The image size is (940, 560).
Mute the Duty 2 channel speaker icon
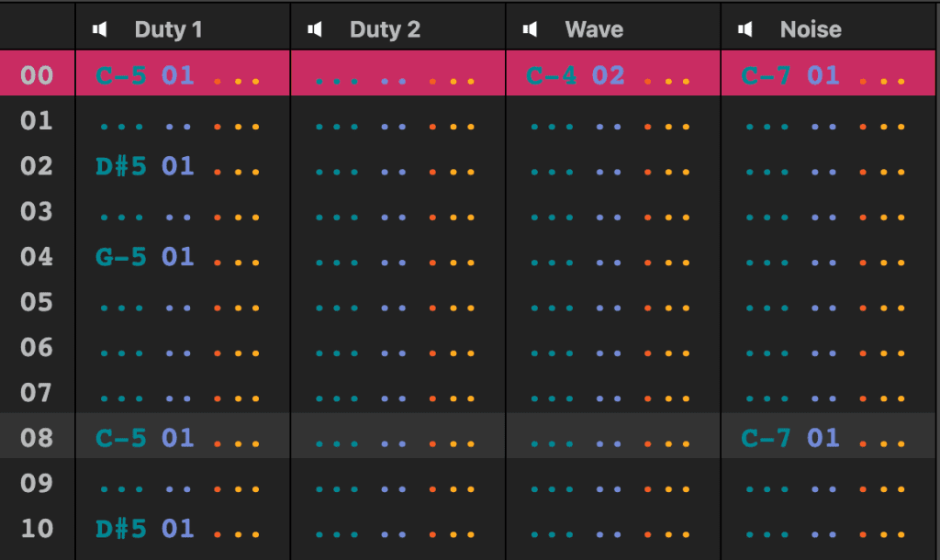click(315, 29)
